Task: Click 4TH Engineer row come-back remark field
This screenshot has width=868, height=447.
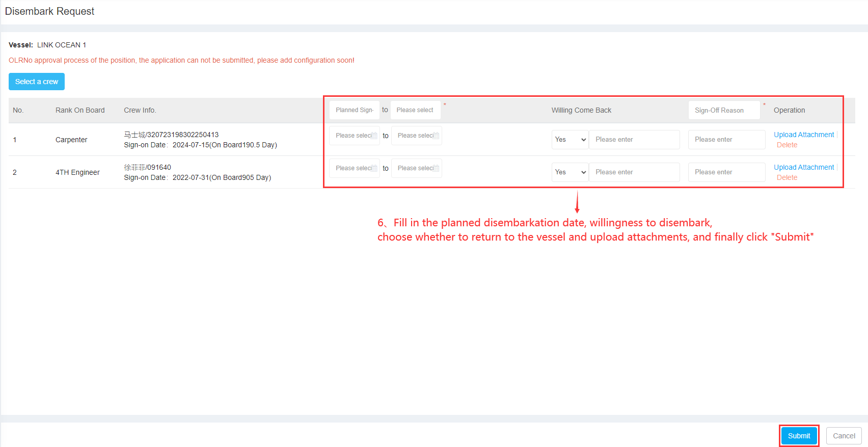Action: point(634,172)
